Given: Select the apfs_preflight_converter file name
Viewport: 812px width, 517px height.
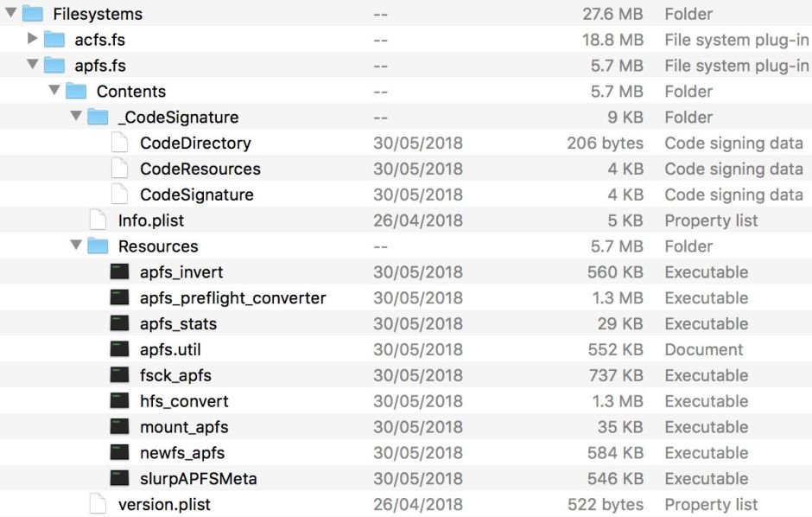Looking at the screenshot, I should 232,298.
